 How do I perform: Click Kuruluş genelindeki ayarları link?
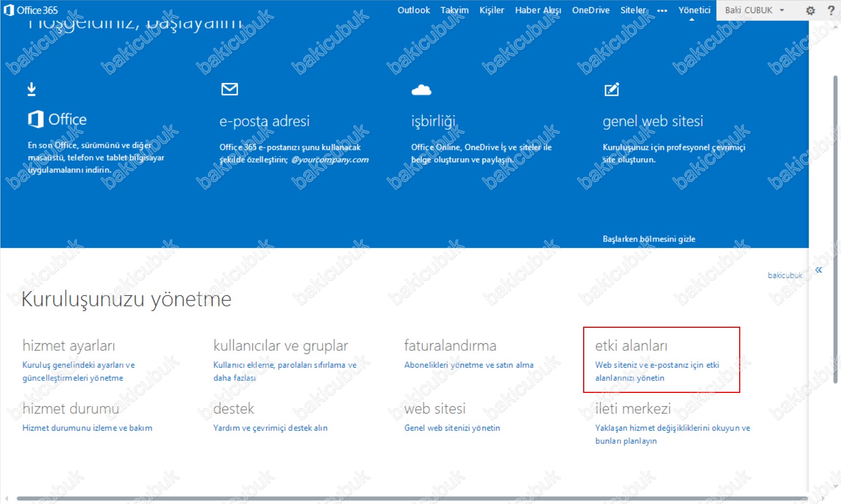click(x=78, y=372)
